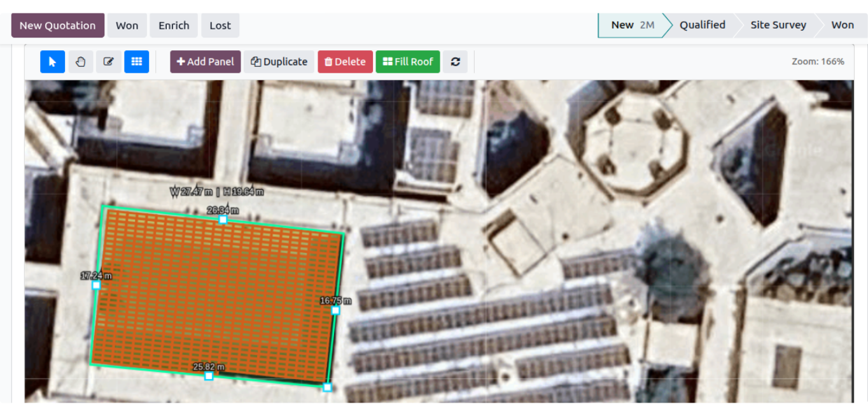Viewport: 868px width, 416px height.
Task: Delete the selected roof area
Action: point(345,62)
